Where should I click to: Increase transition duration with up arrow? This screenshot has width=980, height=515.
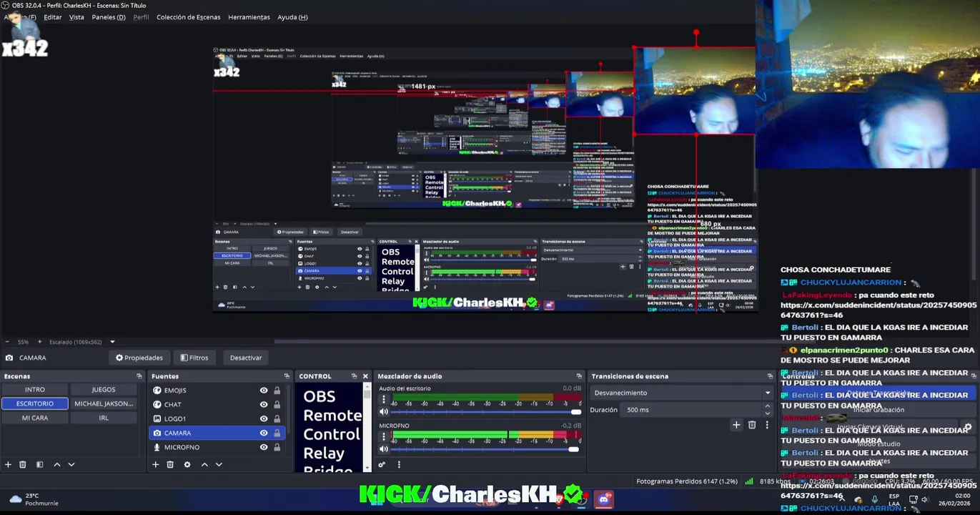coord(768,406)
